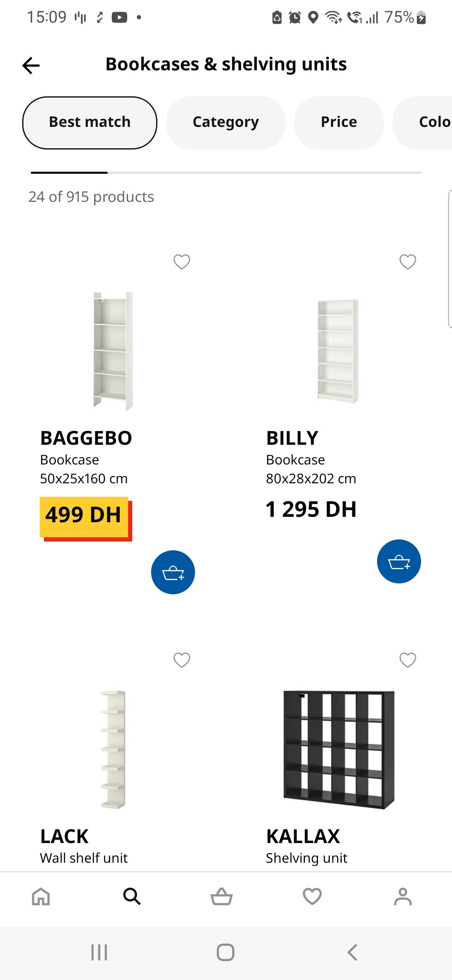Favourite the BAGGEBO bookcase
Image resolution: width=452 pixels, height=980 pixels.
(182, 262)
